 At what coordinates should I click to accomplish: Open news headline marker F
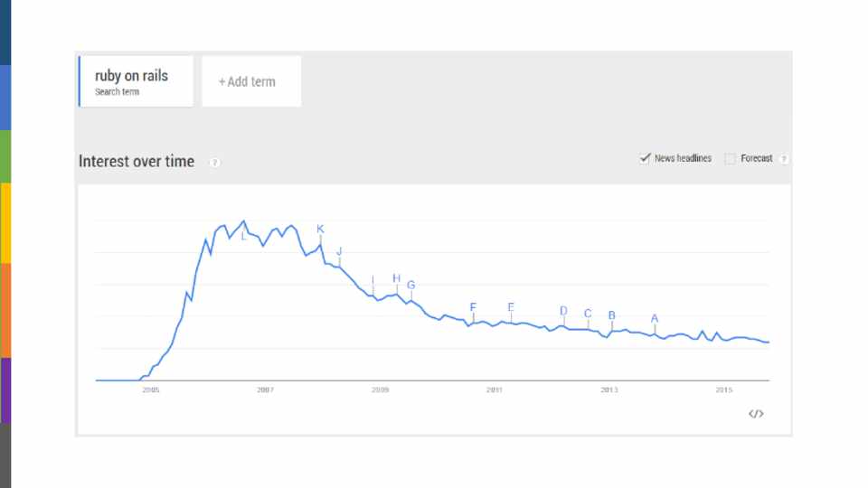tap(473, 307)
